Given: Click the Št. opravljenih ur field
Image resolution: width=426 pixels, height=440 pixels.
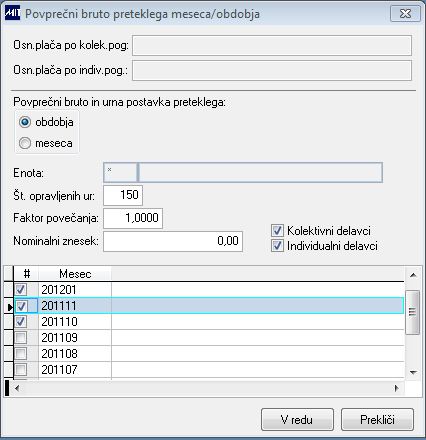Looking at the screenshot, I should tap(123, 195).
